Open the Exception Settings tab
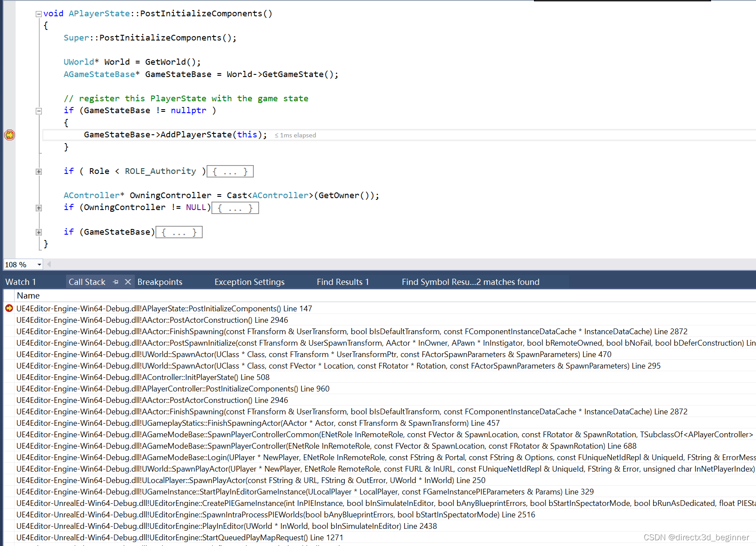 point(249,282)
